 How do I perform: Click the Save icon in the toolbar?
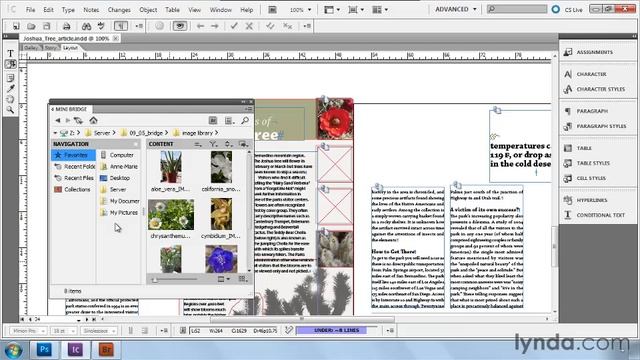(x=47, y=26)
